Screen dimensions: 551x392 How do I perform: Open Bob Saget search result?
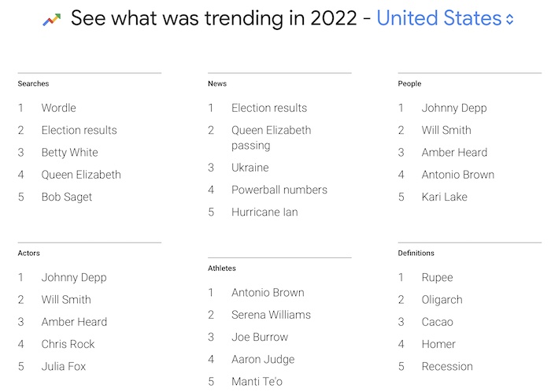(x=67, y=197)
